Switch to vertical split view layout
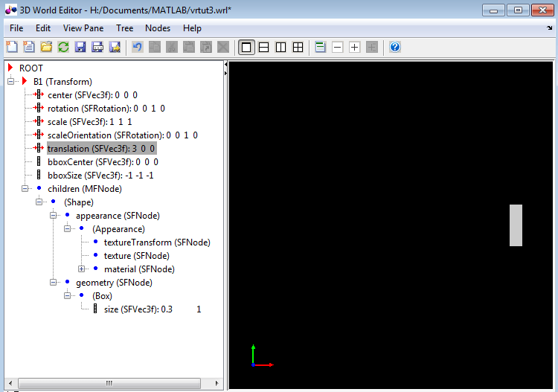Image resolution: width=558 pixels, height=392 pixels. pyautogui.click(x=280, y=47)
